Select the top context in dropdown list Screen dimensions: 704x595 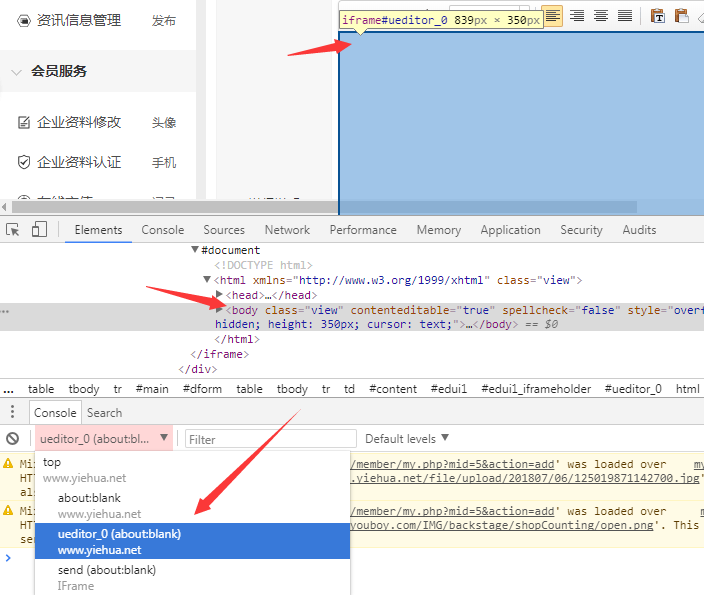52,462
